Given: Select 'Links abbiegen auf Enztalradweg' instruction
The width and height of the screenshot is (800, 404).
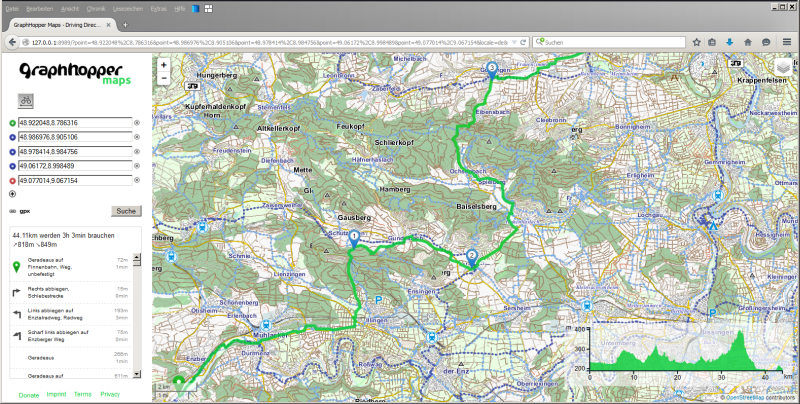Looking at the screenshot, I should tap(71, 314).
